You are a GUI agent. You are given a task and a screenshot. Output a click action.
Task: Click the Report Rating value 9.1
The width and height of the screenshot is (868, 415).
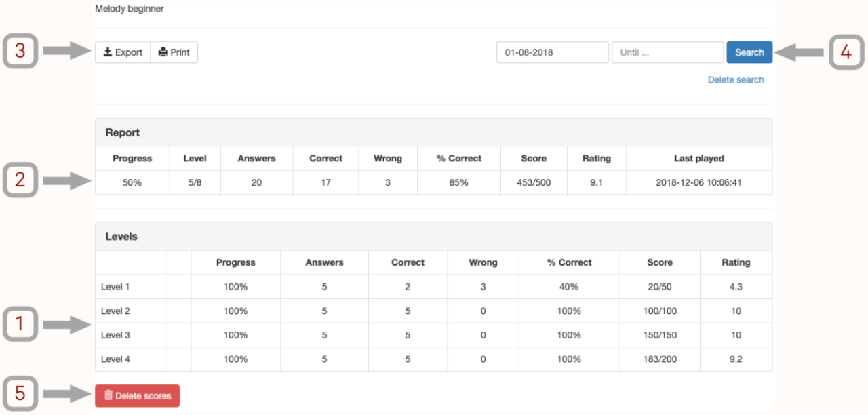pos(596,182)
